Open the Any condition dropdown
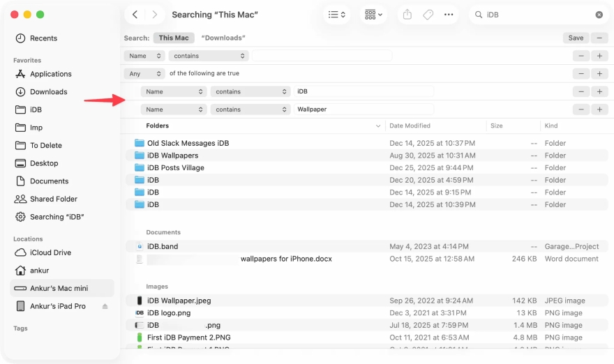This screenshot has width=614, height=364. 144,74
